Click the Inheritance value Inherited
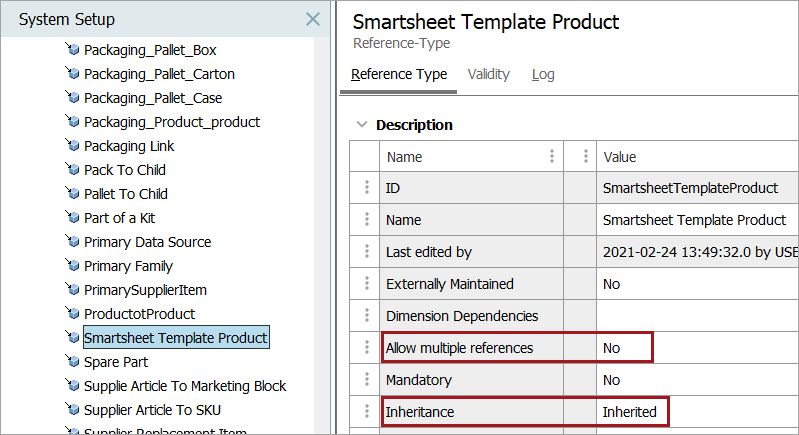The width and height of the screenshot is (799, 435). pos(629,411)
